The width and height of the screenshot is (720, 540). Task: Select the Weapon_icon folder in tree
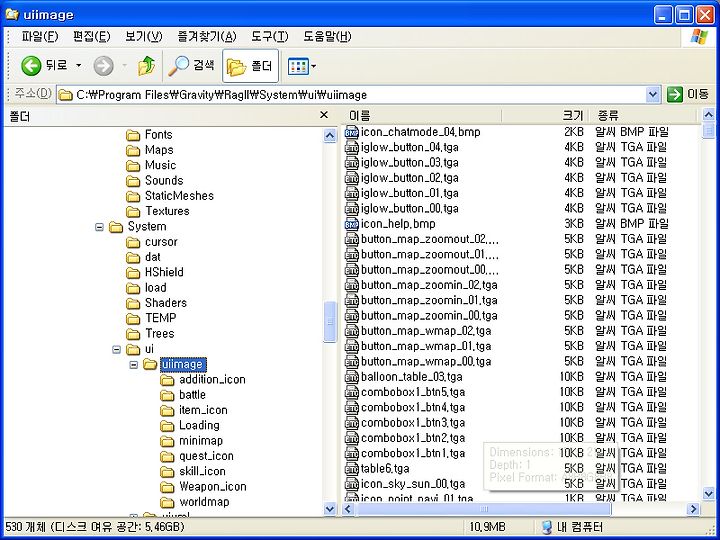(x=213, y=487)
